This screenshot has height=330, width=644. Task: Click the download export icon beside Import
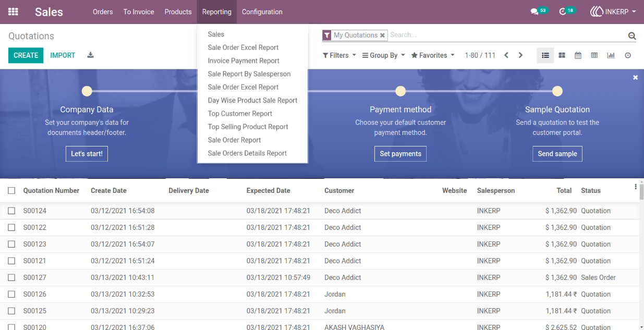[x=90, y=55]
